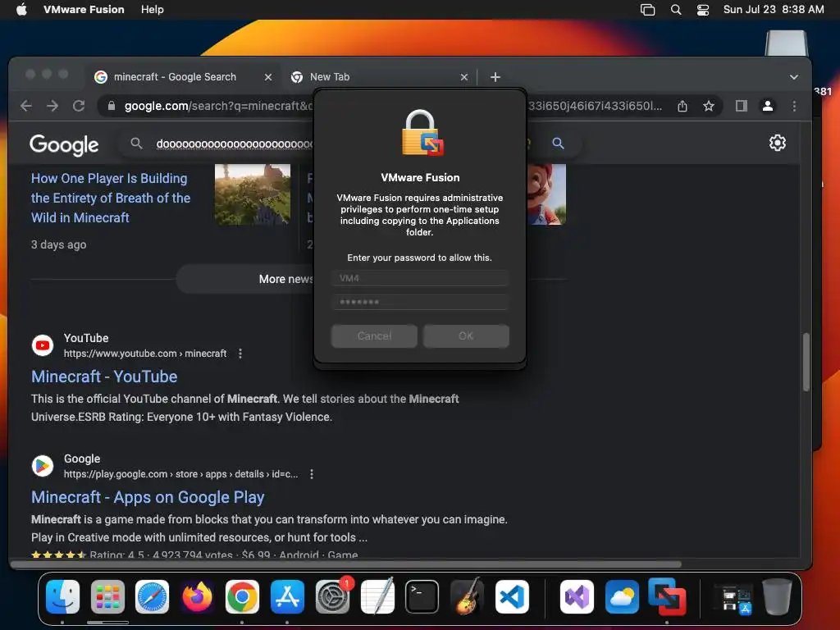This screenshot has width=840, height=630.
Task: Open options for the Google Play result
Action: pos(311,474)
